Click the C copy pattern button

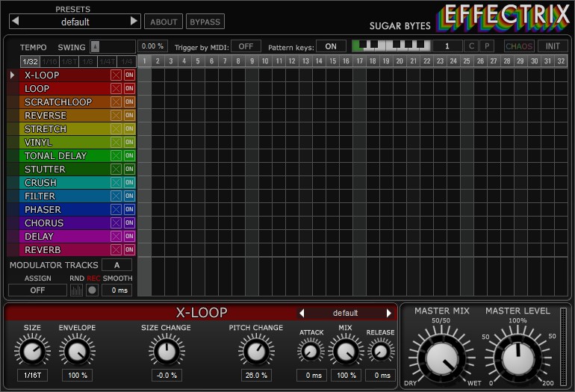coord(471,46)
